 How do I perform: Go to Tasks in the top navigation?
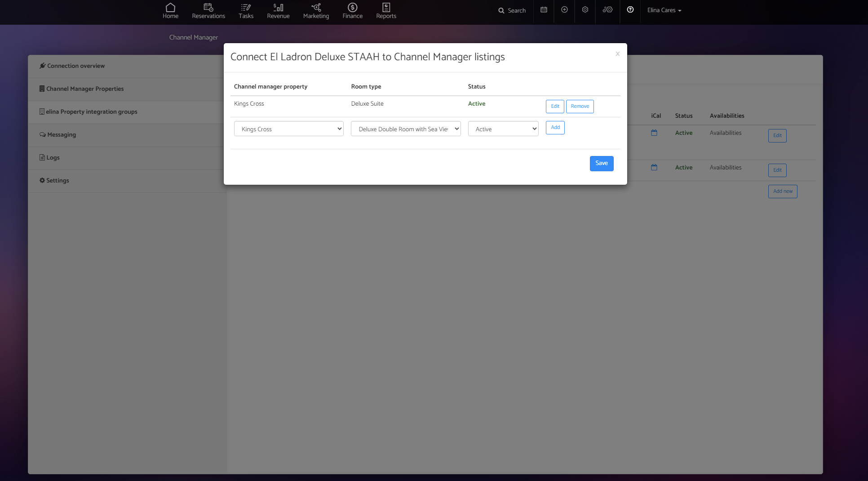click(x=246, y=11)
